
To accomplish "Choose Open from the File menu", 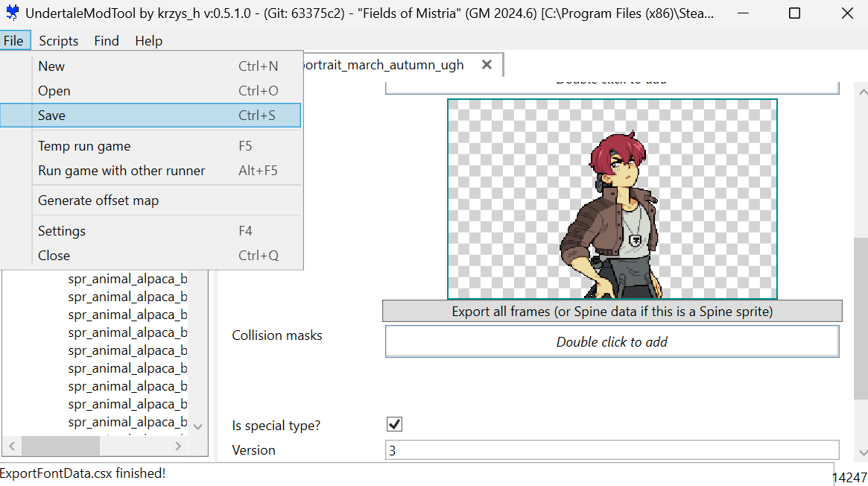I will (x=151, y=91).
